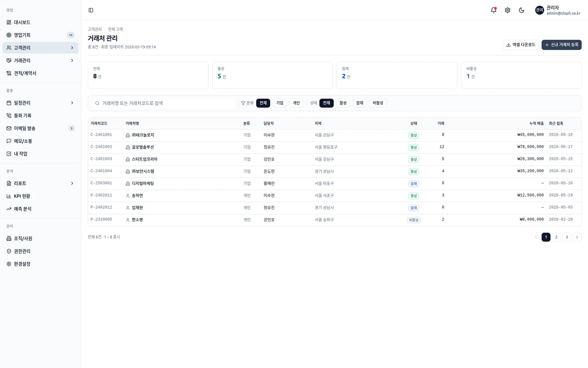Image resolution: width=588 pixels, height=368 pixels.
Task: Switch to dark mode moon icon
Action: (521, 10)
